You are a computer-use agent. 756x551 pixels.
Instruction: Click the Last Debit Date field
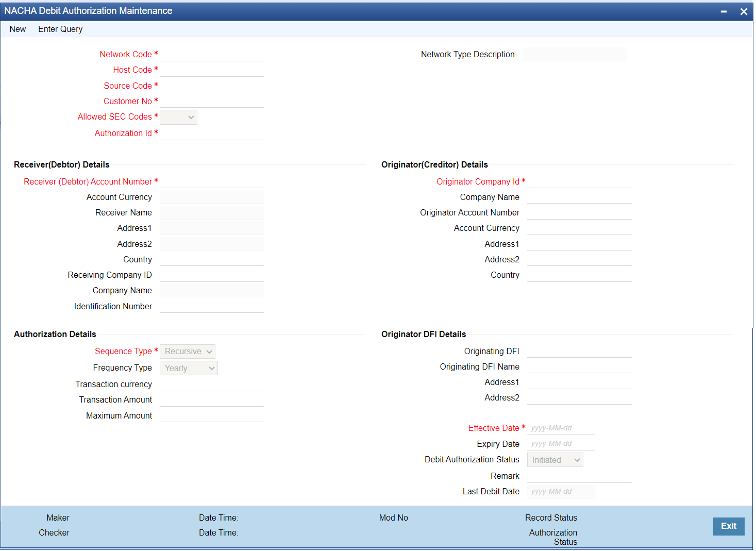[561, 492]
